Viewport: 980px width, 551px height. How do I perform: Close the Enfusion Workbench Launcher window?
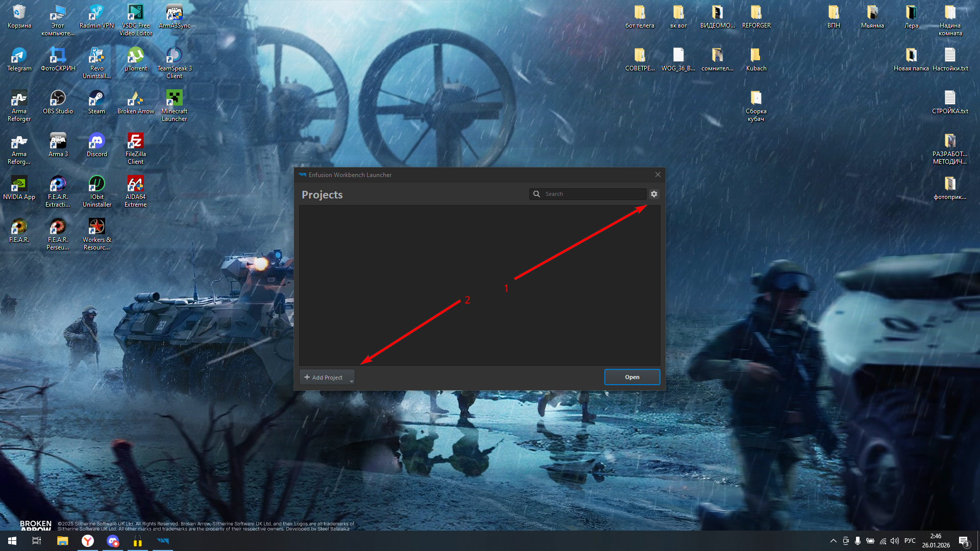click(x=658, y=174)
